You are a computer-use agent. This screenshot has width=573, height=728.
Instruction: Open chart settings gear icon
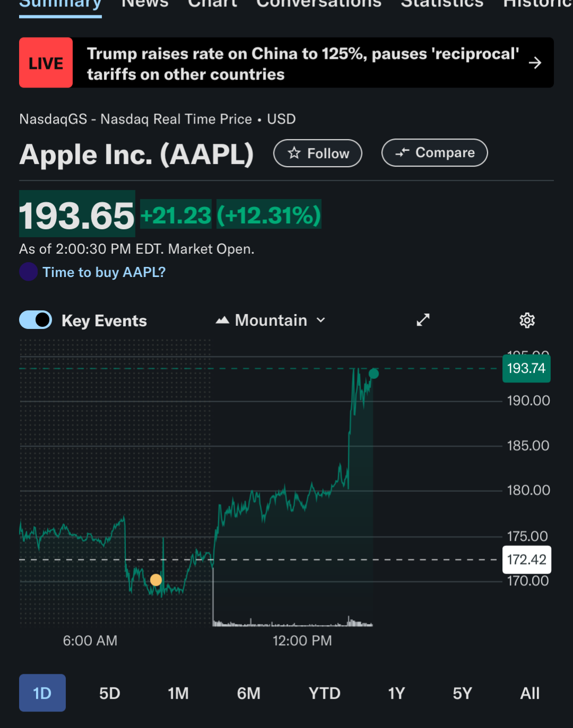(527, 320)
